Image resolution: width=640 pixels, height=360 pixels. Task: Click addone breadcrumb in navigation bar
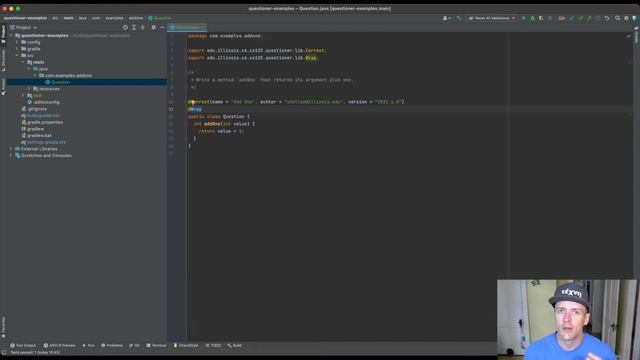click(x=136, y=18)
